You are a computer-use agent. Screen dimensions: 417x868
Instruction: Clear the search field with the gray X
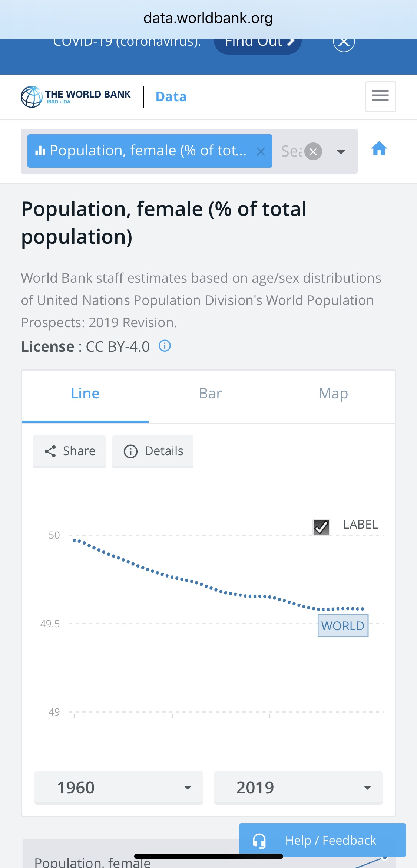pos(313,151)
